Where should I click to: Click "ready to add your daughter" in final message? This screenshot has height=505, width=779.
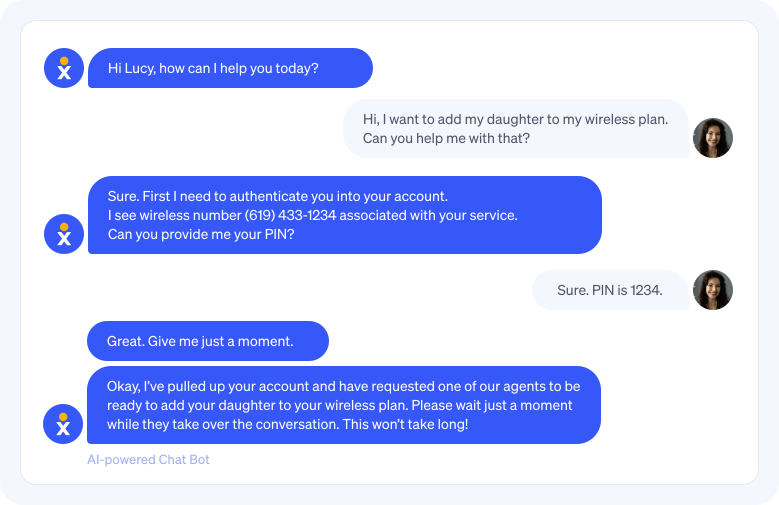(194, 405)
